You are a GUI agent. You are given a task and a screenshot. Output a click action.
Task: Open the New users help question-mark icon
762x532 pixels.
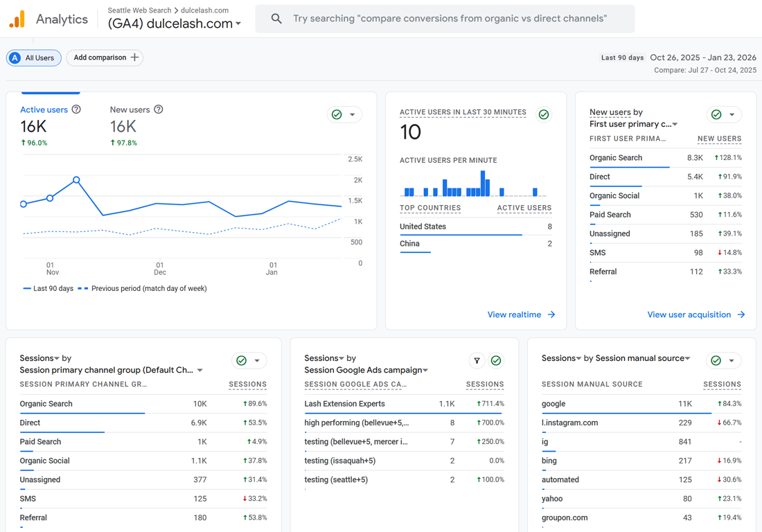click(159, 109)
